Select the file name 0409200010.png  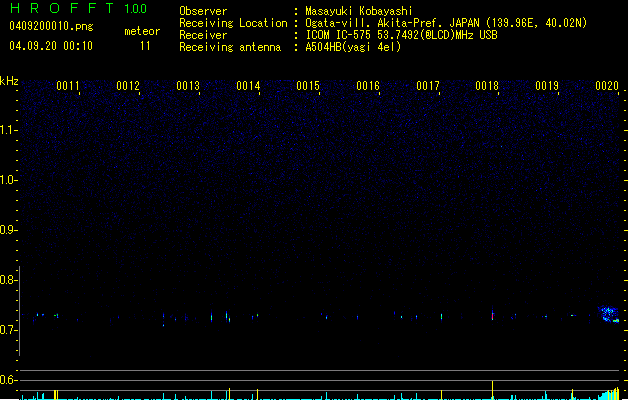click(51, 26)
